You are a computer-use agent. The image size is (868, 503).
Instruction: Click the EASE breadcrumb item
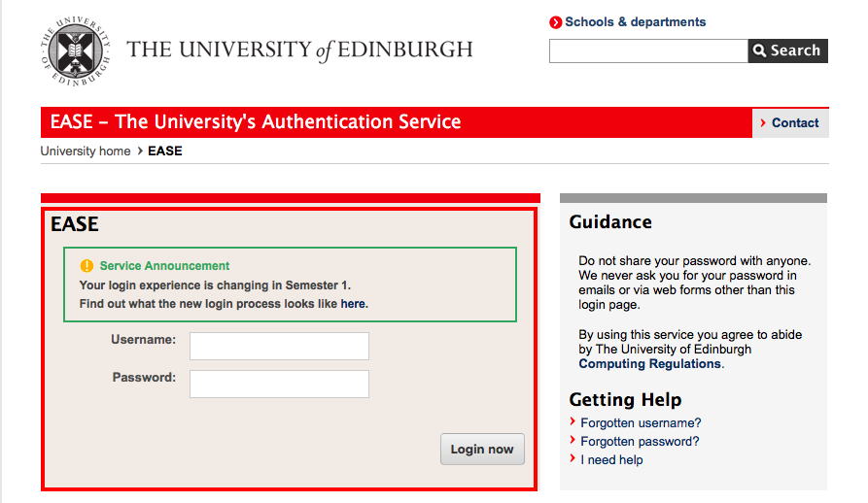(x=165, y=151)
